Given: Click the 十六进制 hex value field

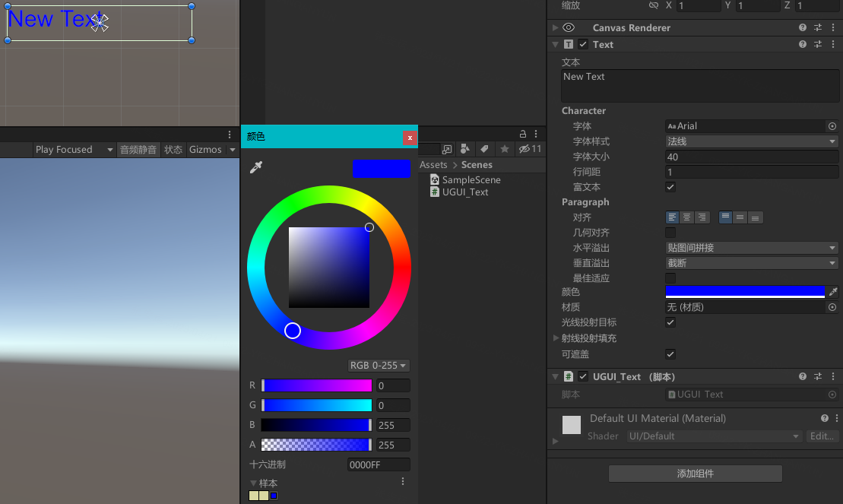Looking at the screenshot, I should [379, 464].
